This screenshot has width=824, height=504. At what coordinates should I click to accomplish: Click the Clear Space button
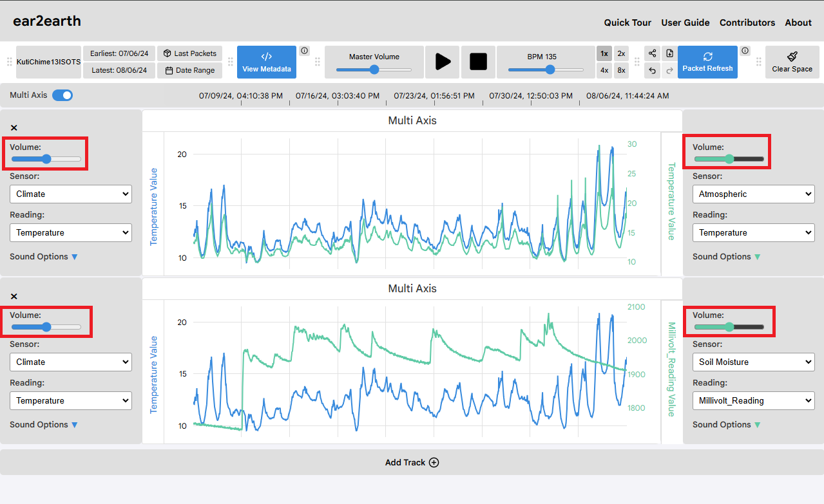coord(792,62)
